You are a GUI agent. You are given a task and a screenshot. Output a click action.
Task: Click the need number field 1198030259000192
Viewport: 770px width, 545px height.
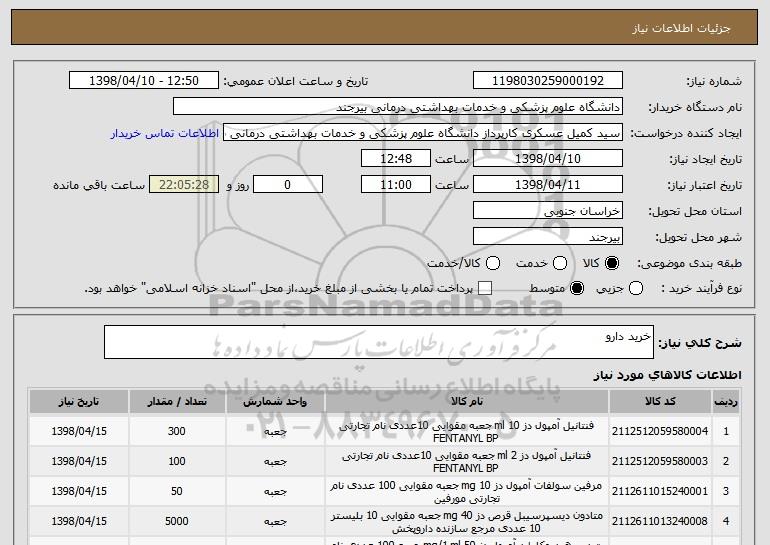pyautogui.click(x=548, y=81)
